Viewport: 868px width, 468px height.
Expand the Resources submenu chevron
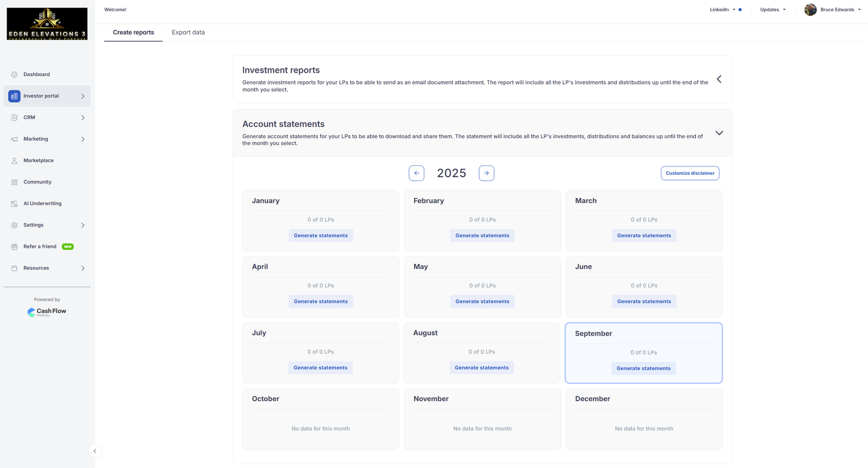point(82,268)
